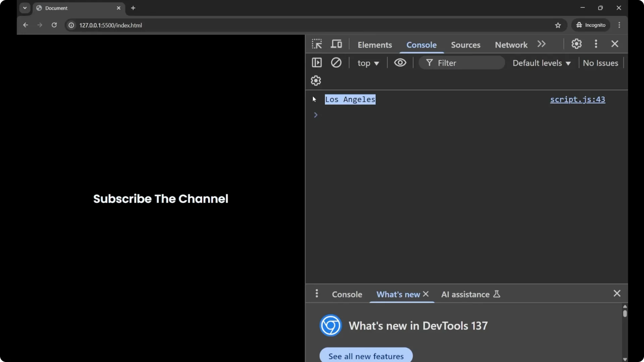Switch to the Sources panel

click(466, 45)
